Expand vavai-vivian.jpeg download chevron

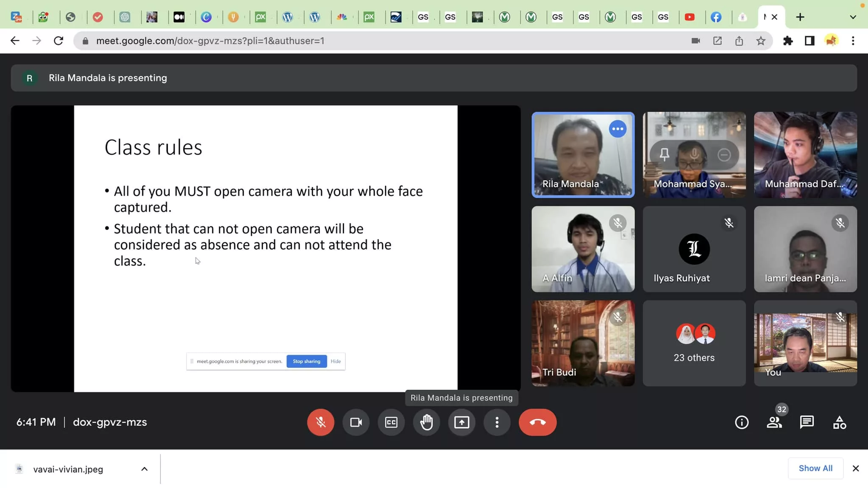(x=144, y=469)
